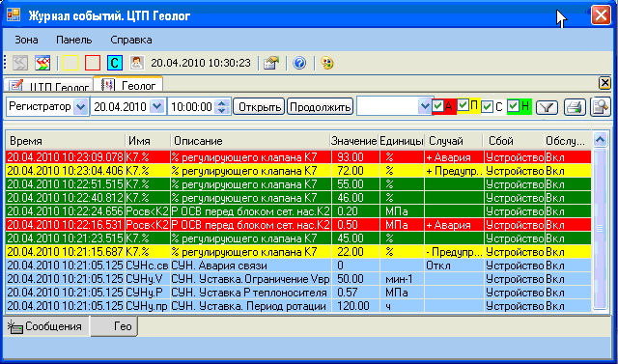Select the row at 10:23:09.078 with + Авария
Screen dimensions: 618x364
point(298,157)
